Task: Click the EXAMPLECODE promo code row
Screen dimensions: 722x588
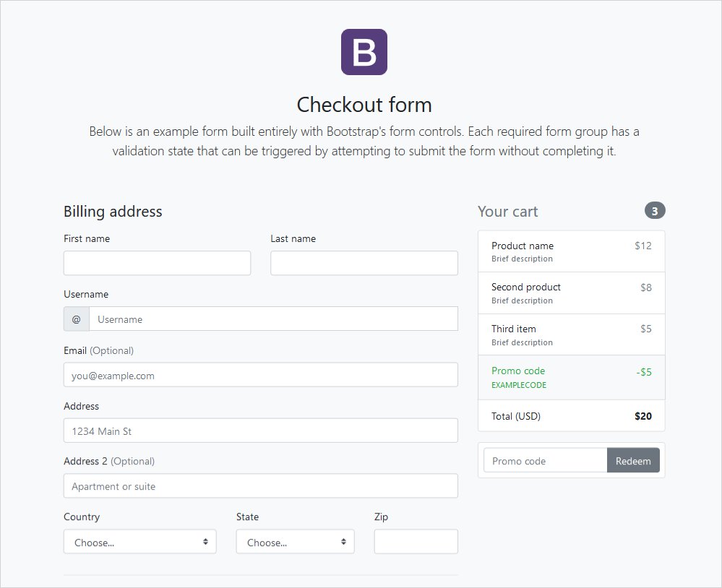Action: (x=571, y=377)
